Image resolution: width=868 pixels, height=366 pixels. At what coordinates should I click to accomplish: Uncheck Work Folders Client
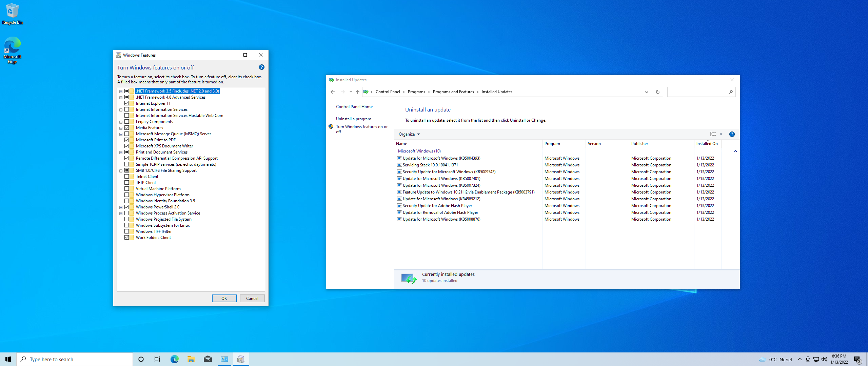tap(126, 238)
